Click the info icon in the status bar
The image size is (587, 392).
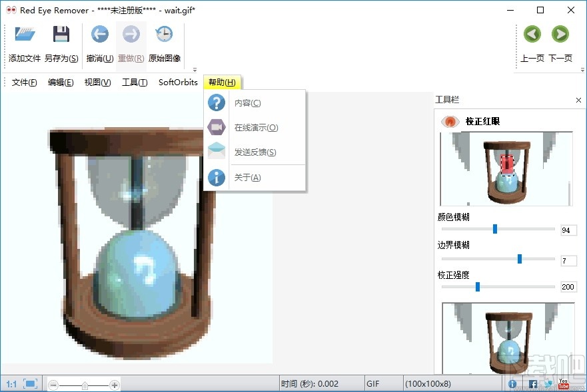512,383
